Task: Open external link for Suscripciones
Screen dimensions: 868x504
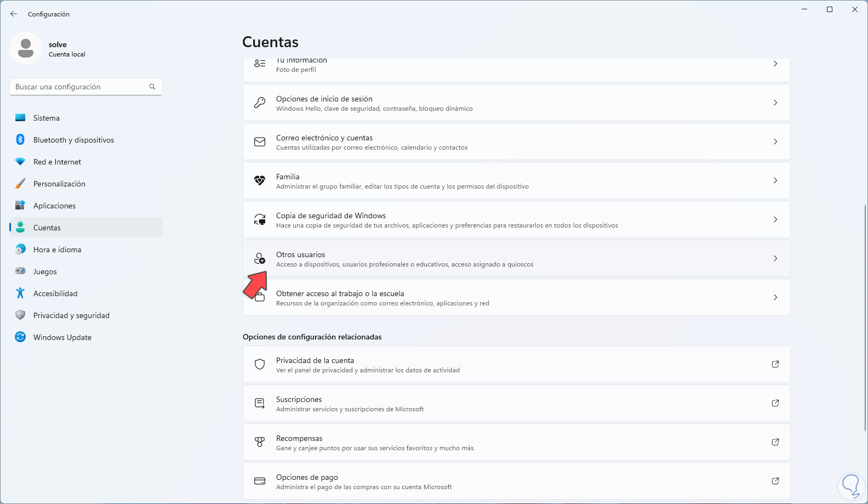Action: 775,403
